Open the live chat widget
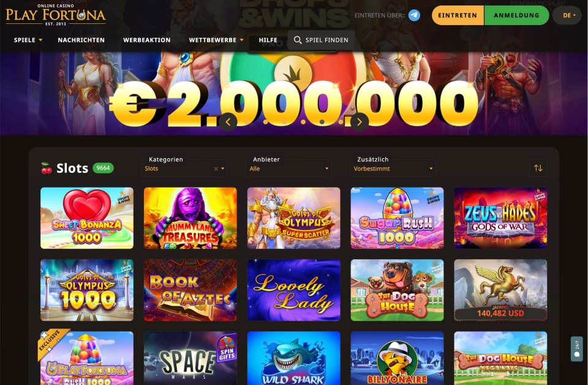This screenshot has width=588, height=385. click(577, 349)
